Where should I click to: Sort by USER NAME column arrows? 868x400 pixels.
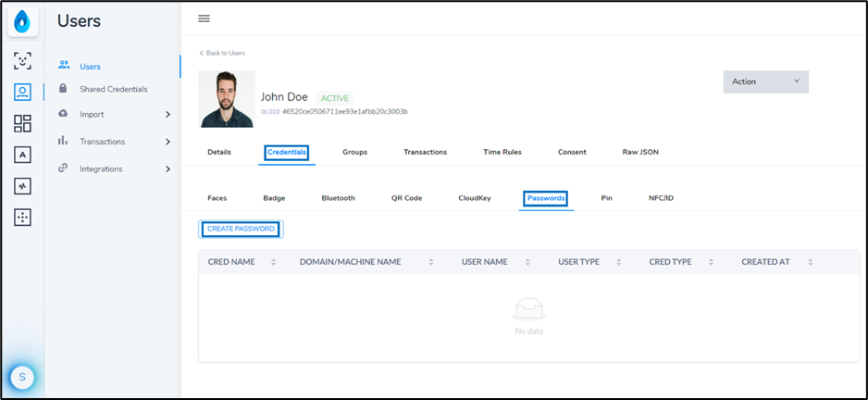click(x=527, y=262)
